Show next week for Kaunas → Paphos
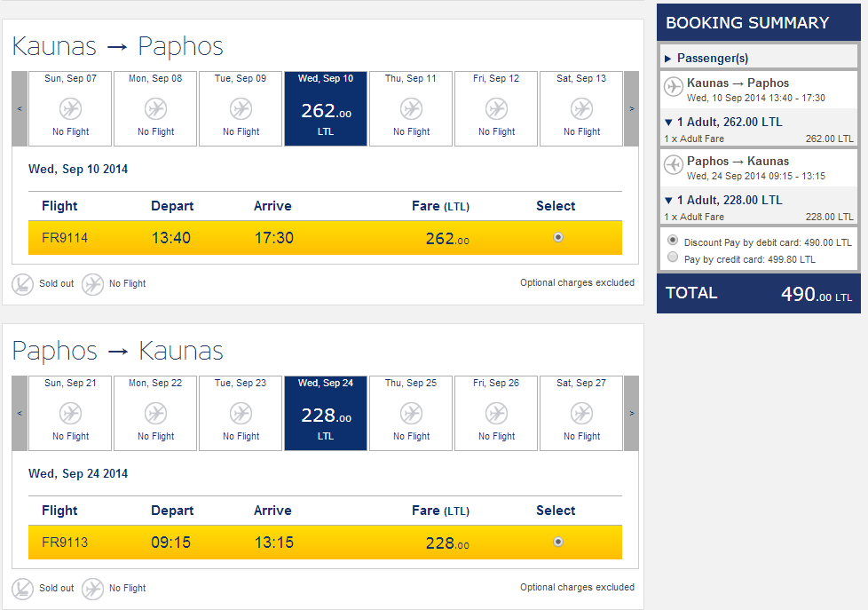The height and width of the screenshot is (610, 868). point(631,109)
